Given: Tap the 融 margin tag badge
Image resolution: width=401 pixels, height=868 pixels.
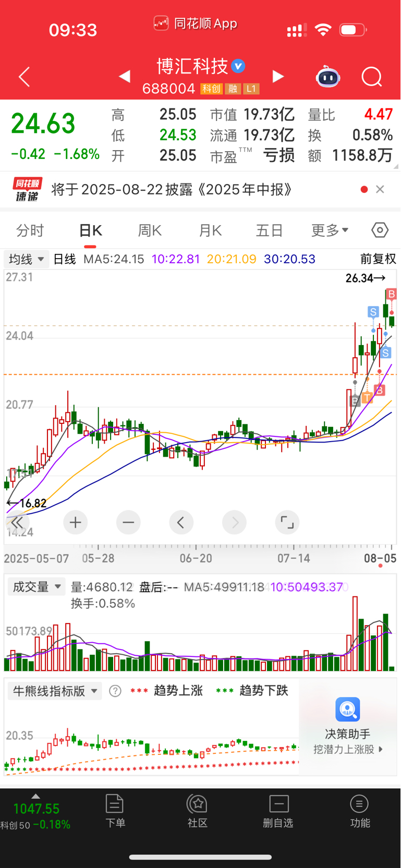Looking at the screenshot, I should (x=233, y=89).
